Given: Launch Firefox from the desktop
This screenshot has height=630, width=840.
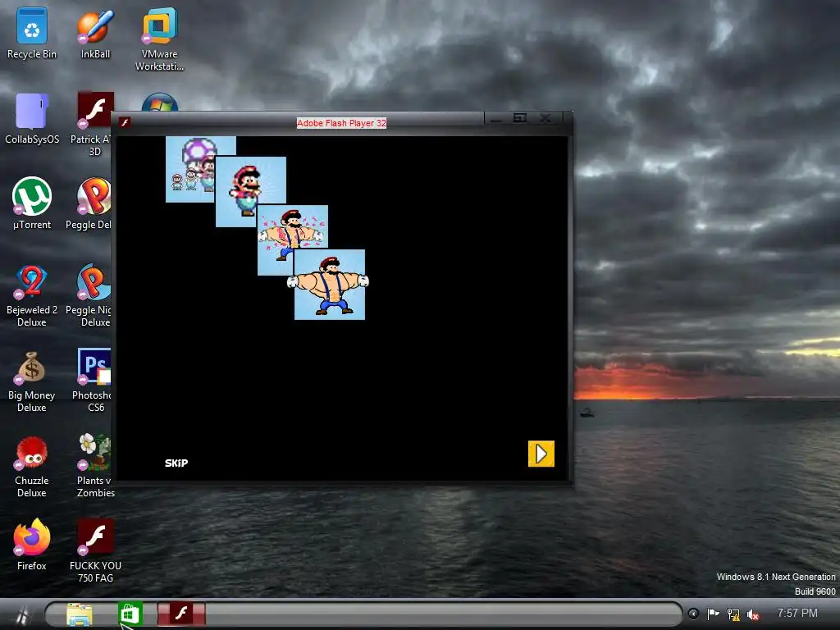Looking at the screenshot, I should pyautogui.click(x=32, y=545).
